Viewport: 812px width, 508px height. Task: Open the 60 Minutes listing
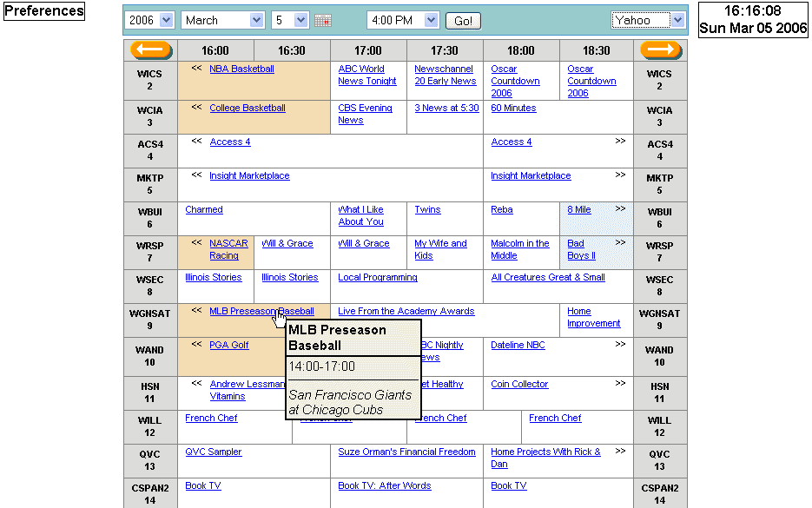click(513, 108)
